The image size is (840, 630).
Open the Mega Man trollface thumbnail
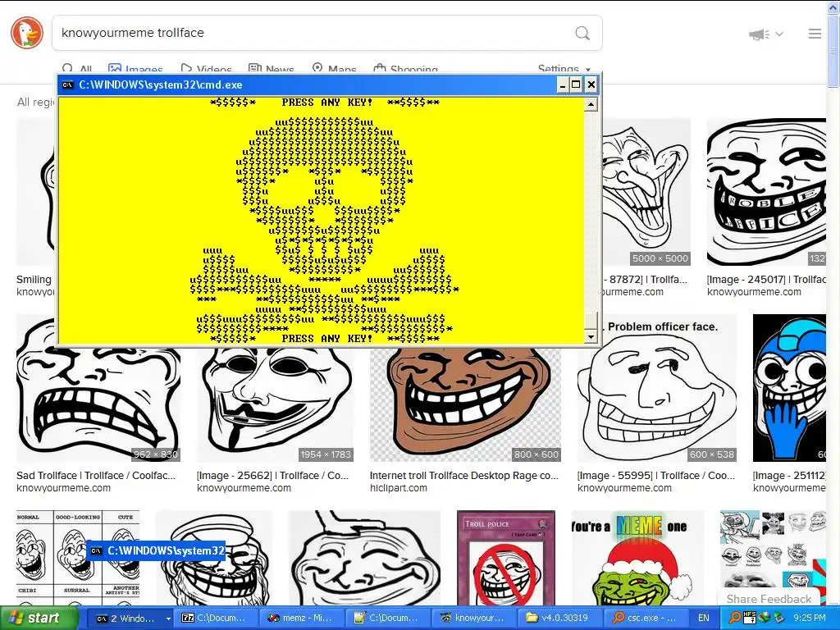point(790,388)
